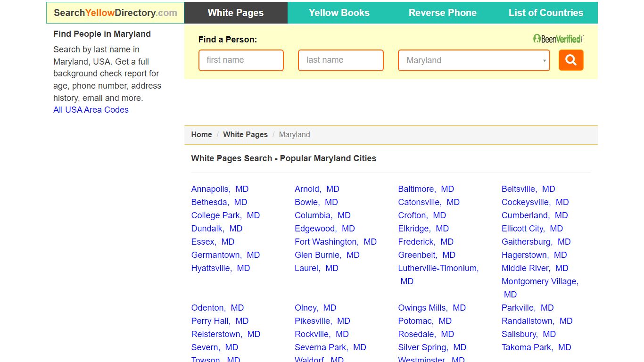Open Frederick, MD listing
The width and height of the screenshot is (644, 362).
click(426, 242)
